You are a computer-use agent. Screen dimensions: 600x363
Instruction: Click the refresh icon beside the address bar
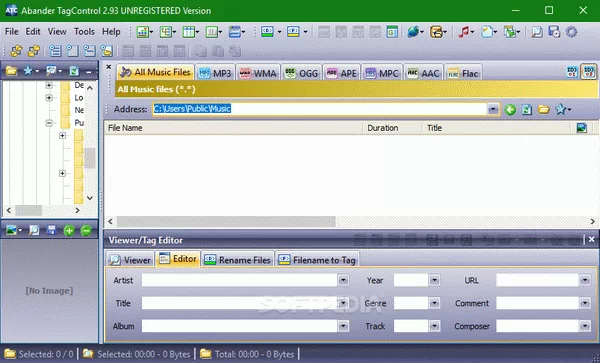527,110
